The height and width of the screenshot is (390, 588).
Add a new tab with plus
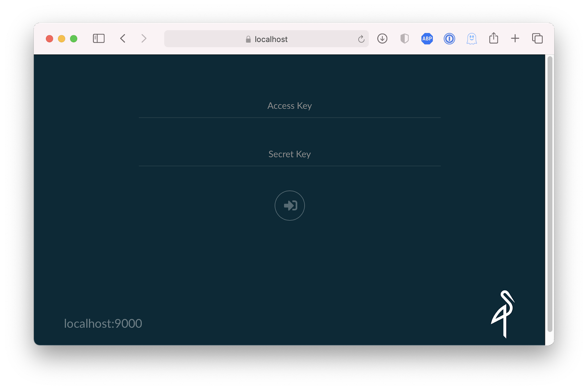click(x=515, y=39)
